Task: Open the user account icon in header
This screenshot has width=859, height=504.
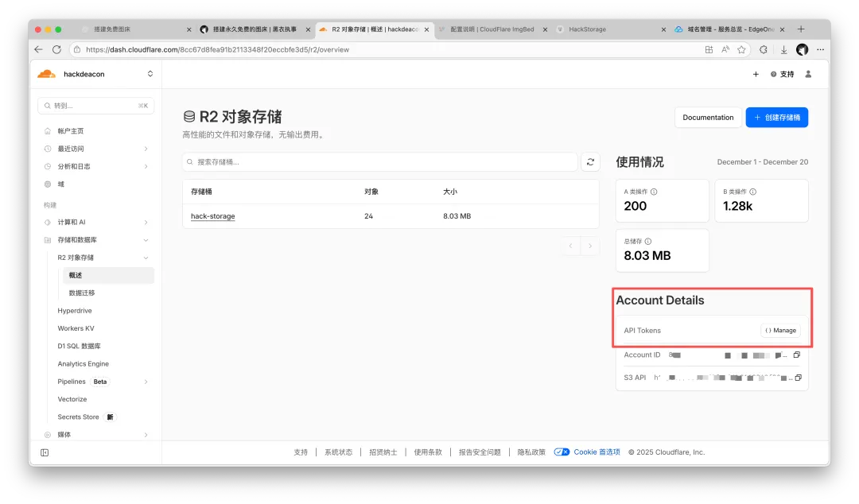Action: tap(808, 74)
